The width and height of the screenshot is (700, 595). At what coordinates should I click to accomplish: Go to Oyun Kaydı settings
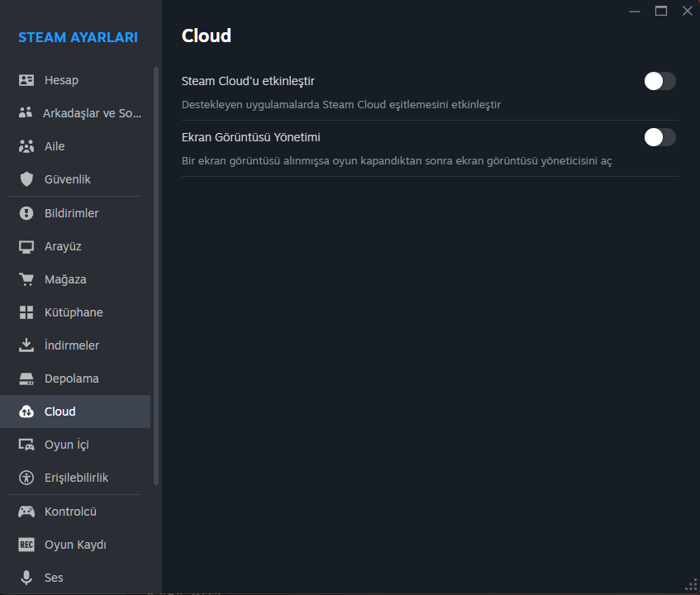coord(75,545)
